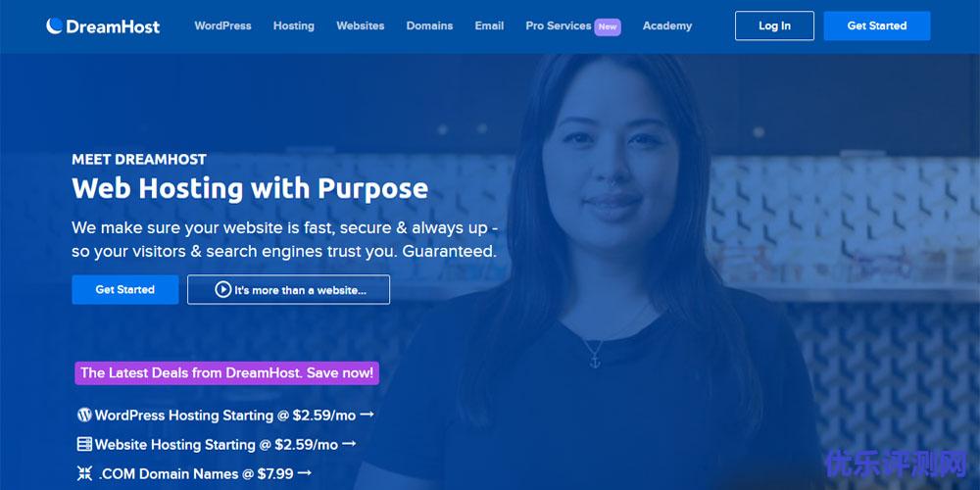This screenshot has width=980, height=490.
Task: Open the Domains navigation menu
Action: click(x=429, y=25)
